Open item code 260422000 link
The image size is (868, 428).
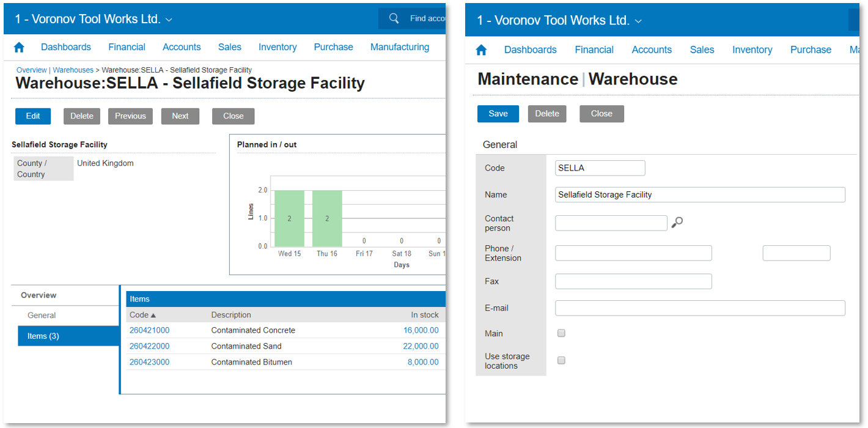click(149, 346)
